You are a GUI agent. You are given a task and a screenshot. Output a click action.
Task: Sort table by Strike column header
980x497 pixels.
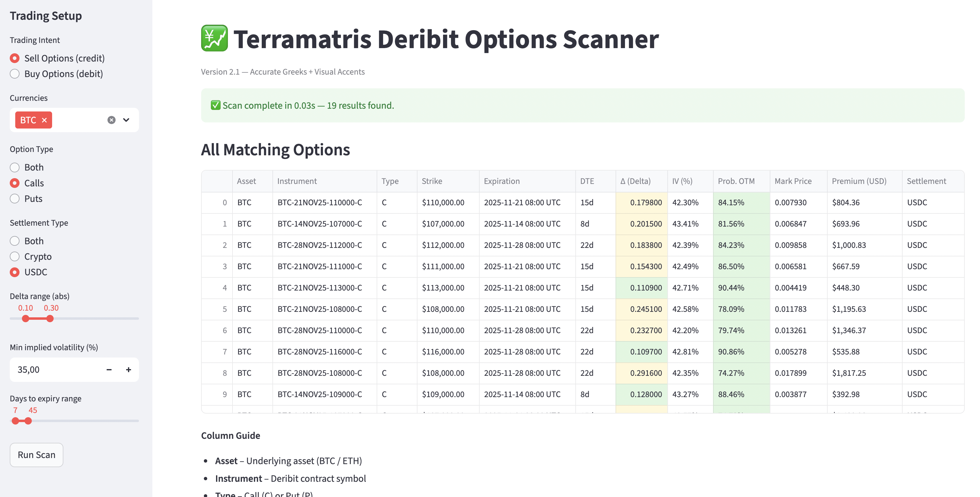pyautogui.click(x=432, y=182)
